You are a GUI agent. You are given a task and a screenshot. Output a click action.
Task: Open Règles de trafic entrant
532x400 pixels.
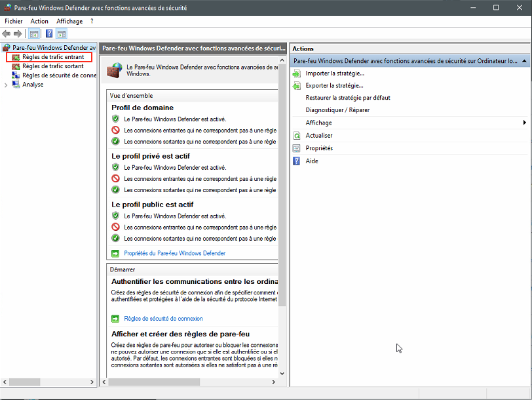[53, 57]
